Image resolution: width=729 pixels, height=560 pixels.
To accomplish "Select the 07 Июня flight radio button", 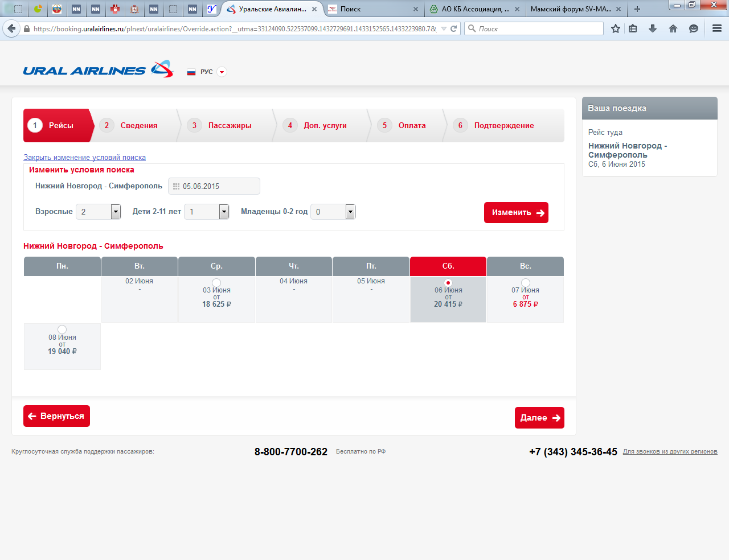I will [x=526, y=283].
